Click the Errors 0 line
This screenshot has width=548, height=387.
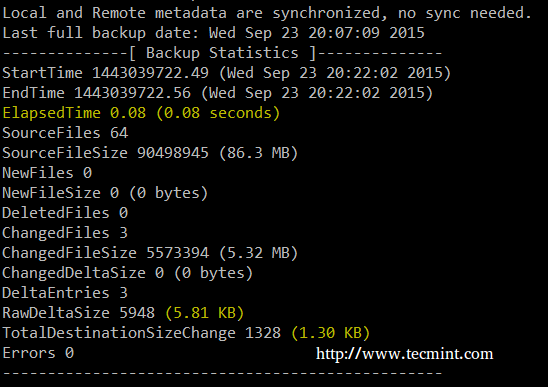click(38, 353)
